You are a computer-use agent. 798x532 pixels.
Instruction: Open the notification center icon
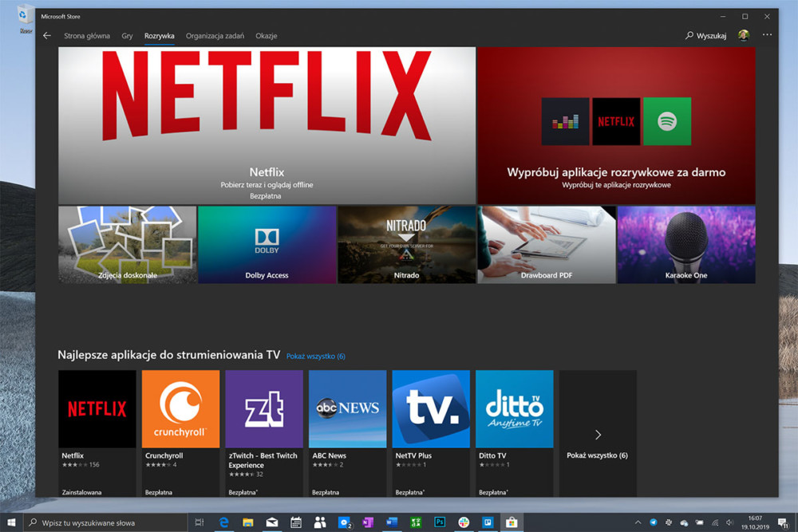click(783, 522)
